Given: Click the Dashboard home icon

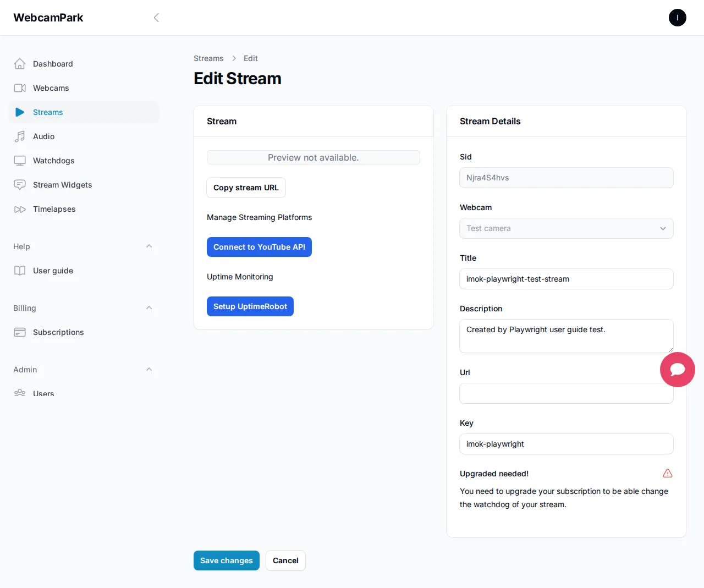Looking at the screenshot, I should point(20,64).
